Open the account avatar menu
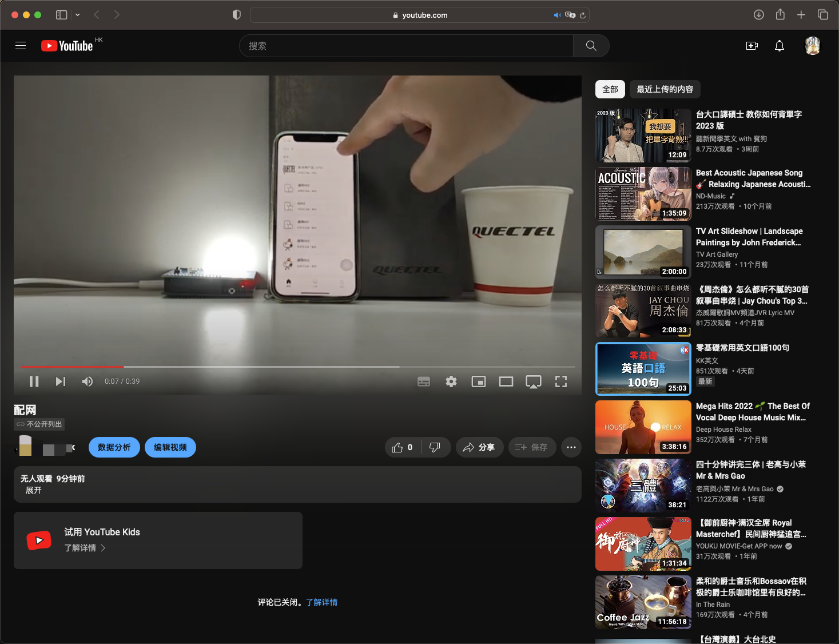The height and width of the screenshot is (644, 839). [813, 46]
